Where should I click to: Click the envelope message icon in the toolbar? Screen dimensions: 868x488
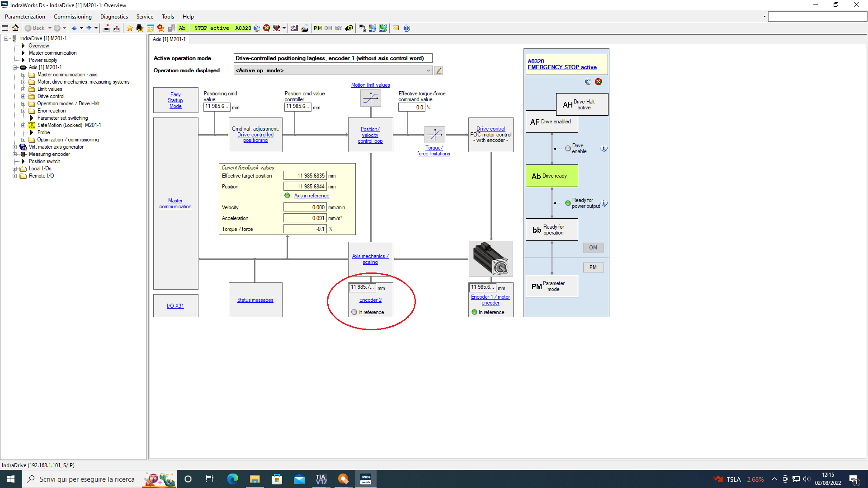tap(396, 28)
